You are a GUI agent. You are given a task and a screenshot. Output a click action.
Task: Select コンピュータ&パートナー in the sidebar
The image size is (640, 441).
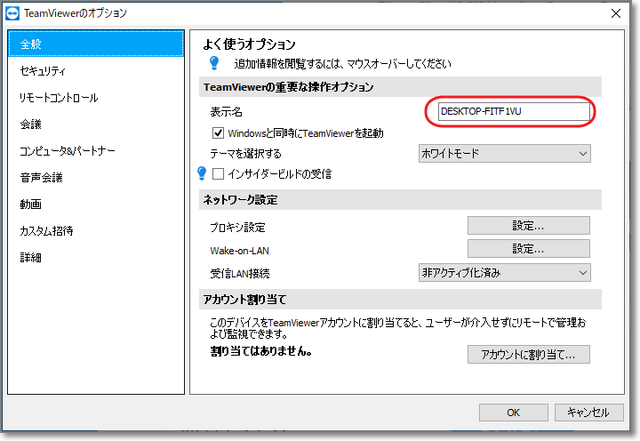[x=96, y=151]
